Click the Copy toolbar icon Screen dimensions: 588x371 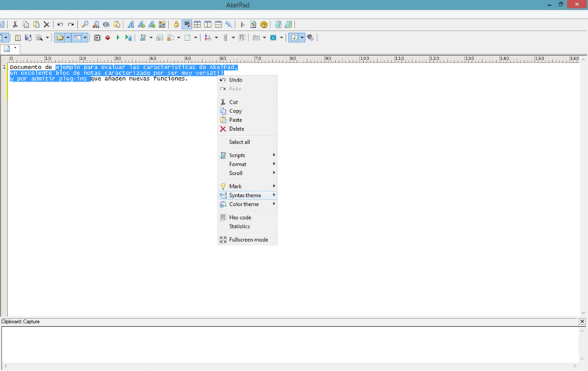(x=26, y=25)
